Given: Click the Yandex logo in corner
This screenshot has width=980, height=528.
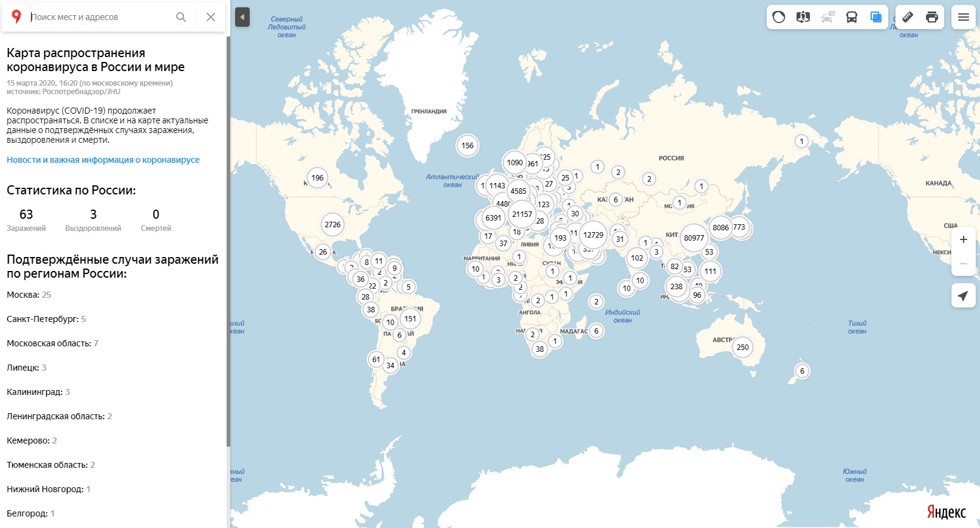Looking at the screenshot, I should click(x=946, y=512).
